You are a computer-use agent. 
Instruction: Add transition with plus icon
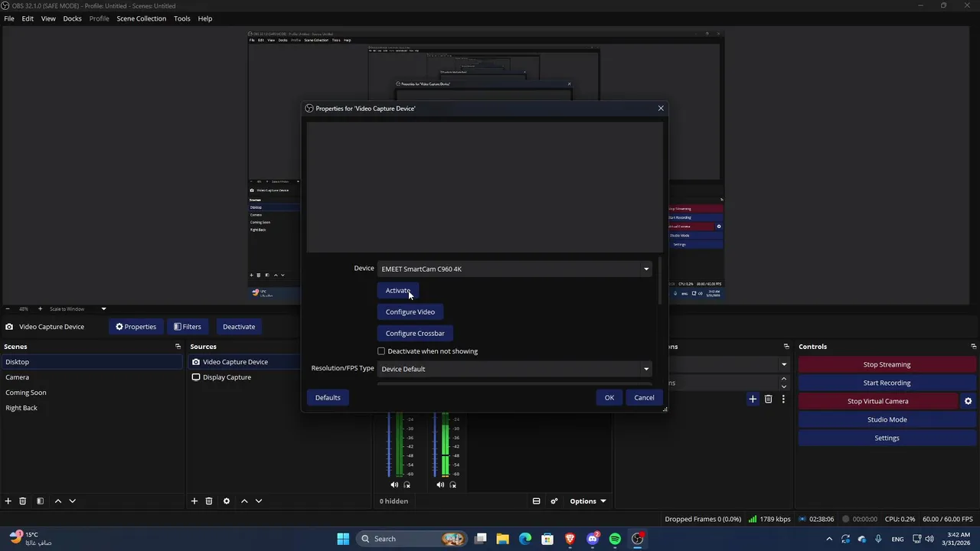(x=753, y=399)
